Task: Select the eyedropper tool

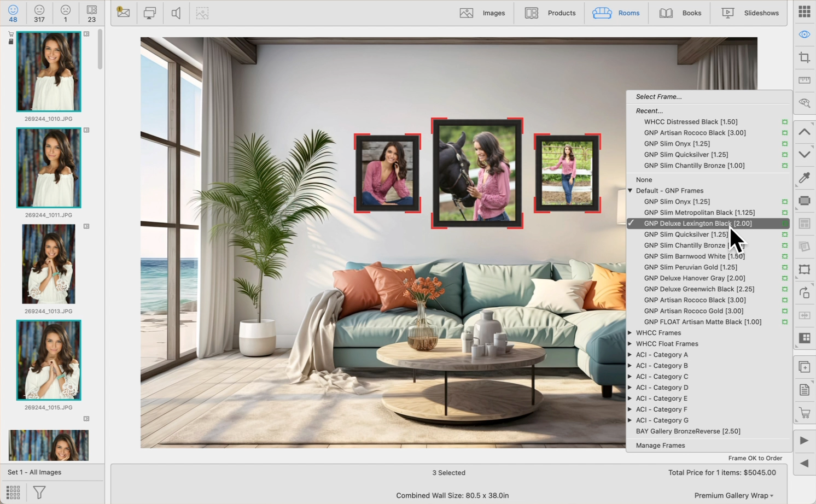Action: tap(804, 178)
